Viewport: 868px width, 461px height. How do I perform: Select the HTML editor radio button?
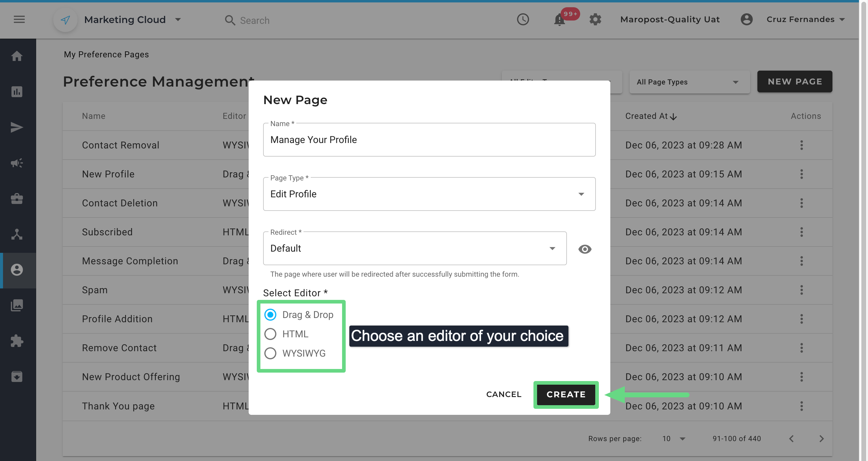tap(270, 334)
